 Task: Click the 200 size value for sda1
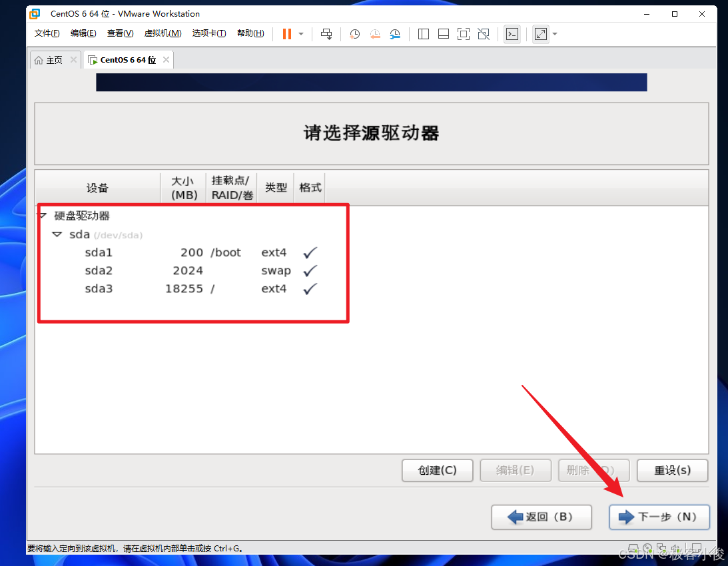pyautogui.click(x=192, y=252)
